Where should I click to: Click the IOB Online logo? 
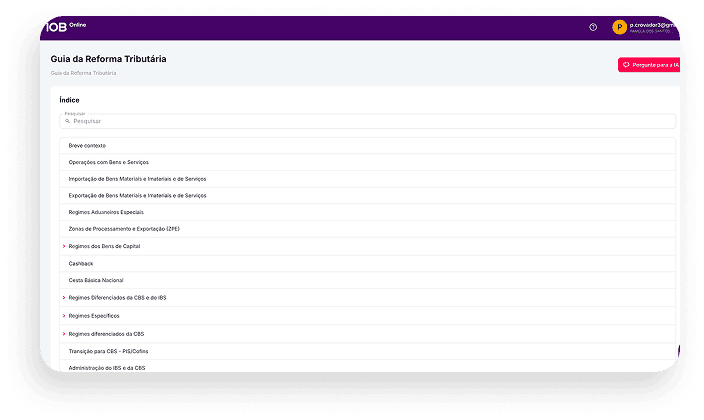(66, 27)
